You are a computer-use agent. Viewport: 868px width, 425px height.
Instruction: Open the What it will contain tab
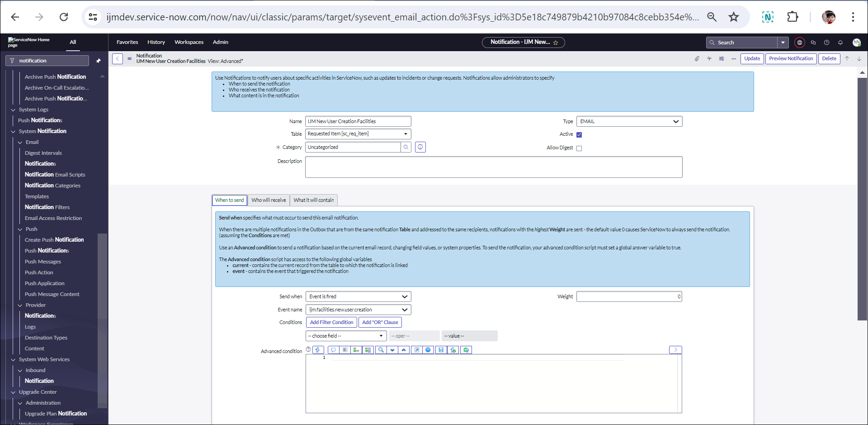click(313, 200)
